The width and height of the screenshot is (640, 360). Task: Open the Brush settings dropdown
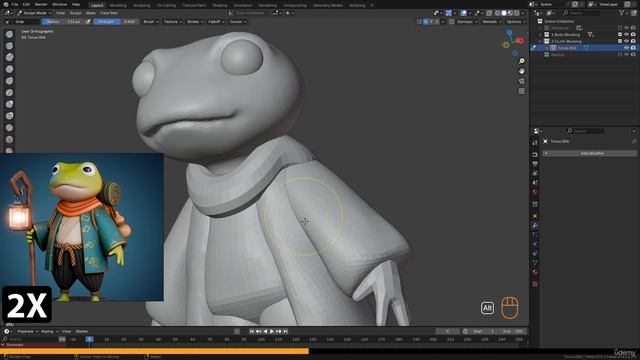[151, 22]
